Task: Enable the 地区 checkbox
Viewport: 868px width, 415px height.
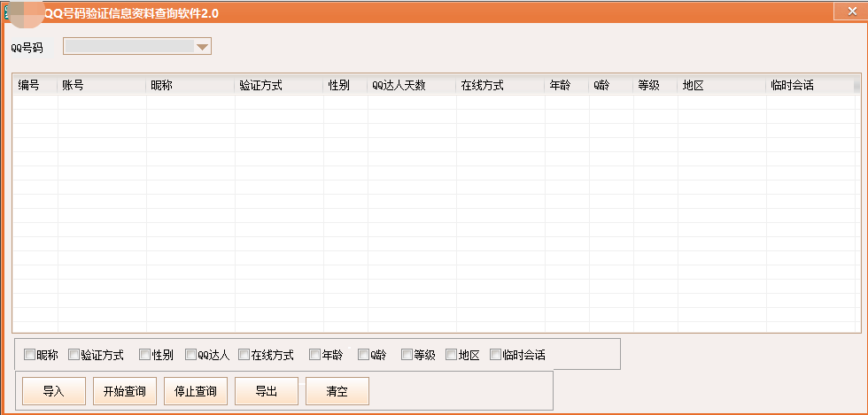Action: (452, 355)
